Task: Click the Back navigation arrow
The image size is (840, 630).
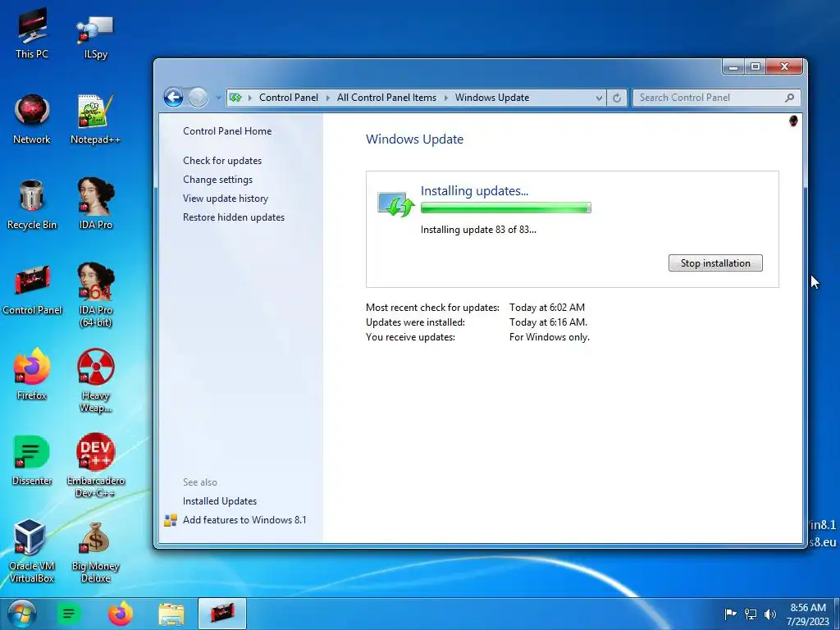Action: [173, 98]
